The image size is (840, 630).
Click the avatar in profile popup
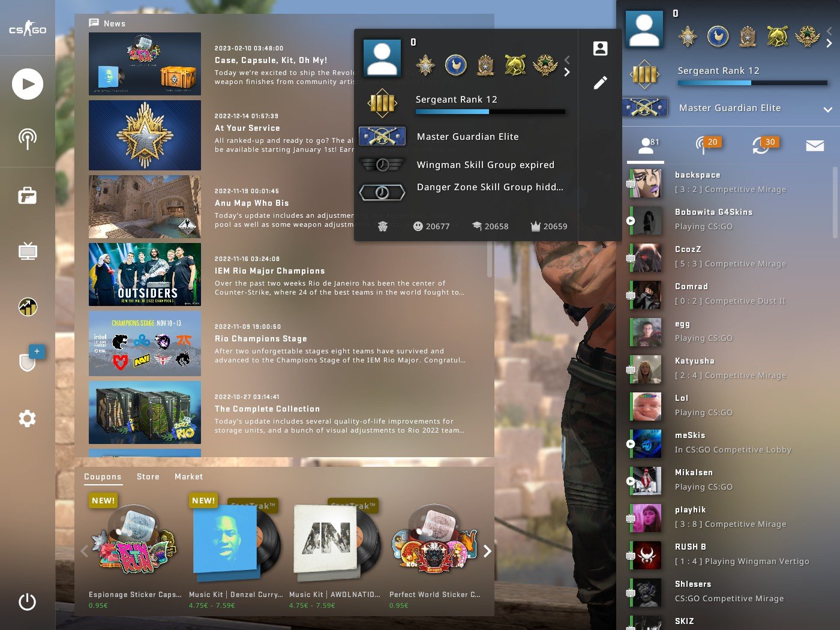click(x=382, y=58)
